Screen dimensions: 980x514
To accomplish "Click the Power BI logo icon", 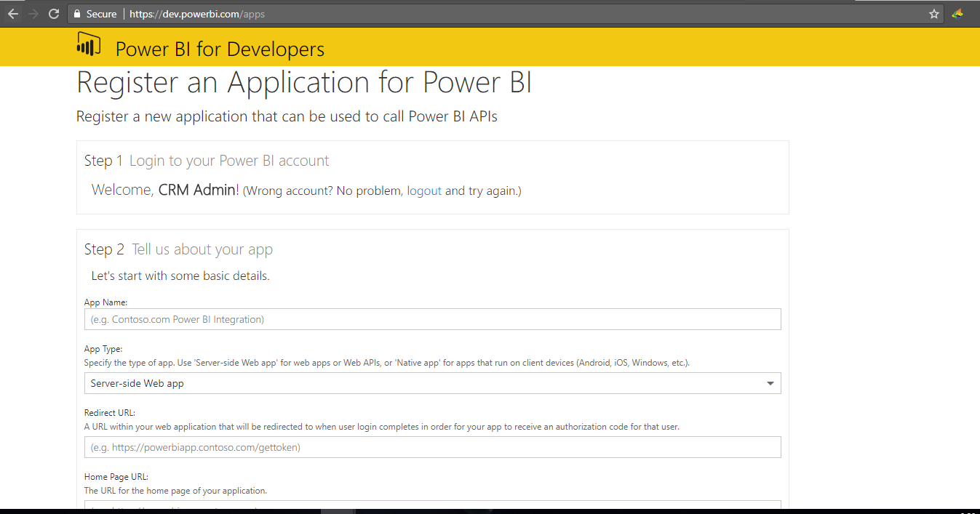I will (x=89, y=44).
